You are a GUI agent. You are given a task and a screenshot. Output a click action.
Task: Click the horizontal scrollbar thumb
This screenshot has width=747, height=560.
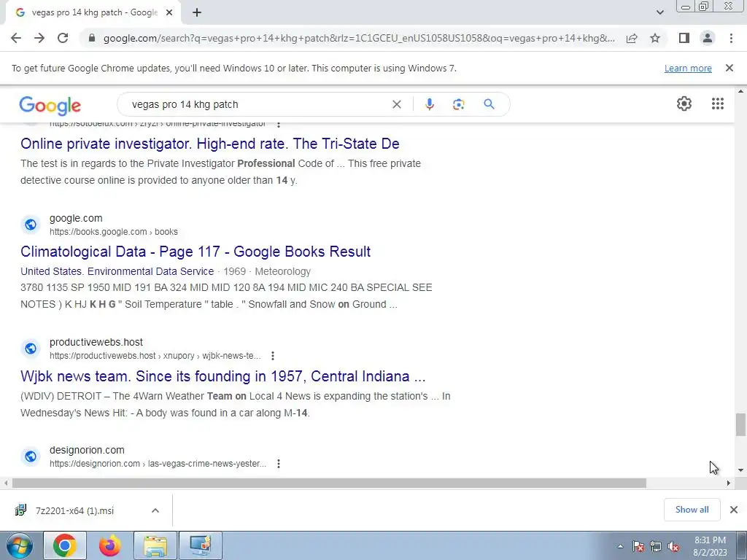pyautogui.click(x=329, y=483)
